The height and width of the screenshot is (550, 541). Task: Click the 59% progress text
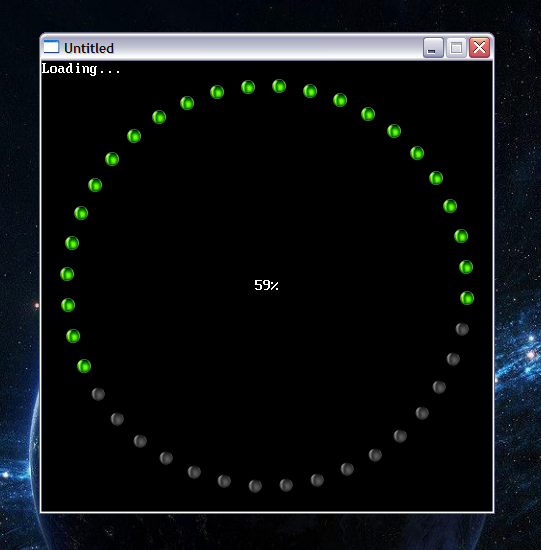pos(266,285)
